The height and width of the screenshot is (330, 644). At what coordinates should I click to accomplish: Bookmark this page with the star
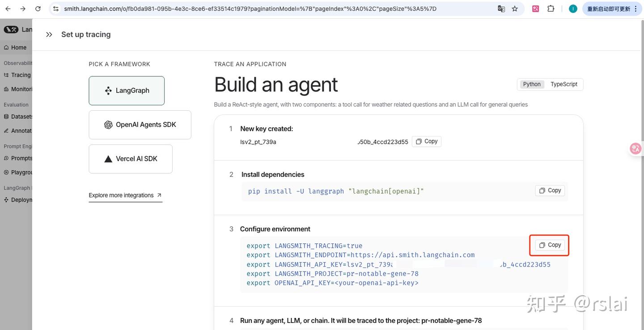pos(515,8)
